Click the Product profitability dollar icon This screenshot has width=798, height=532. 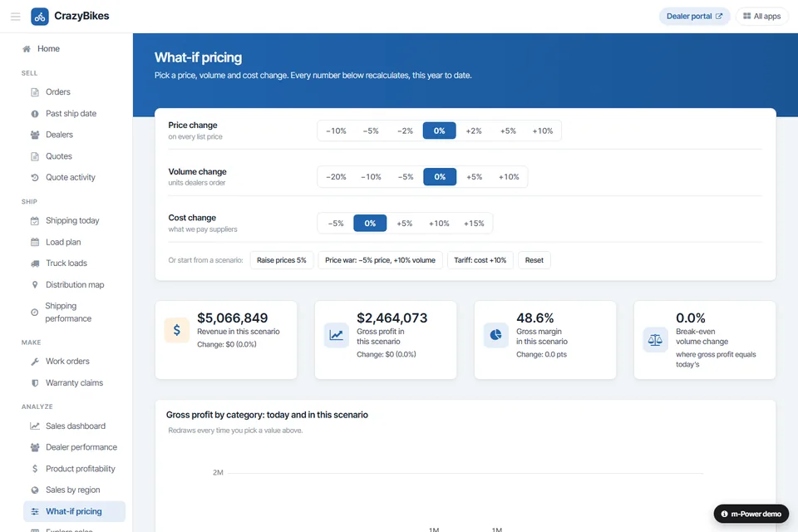coord(35,468)
